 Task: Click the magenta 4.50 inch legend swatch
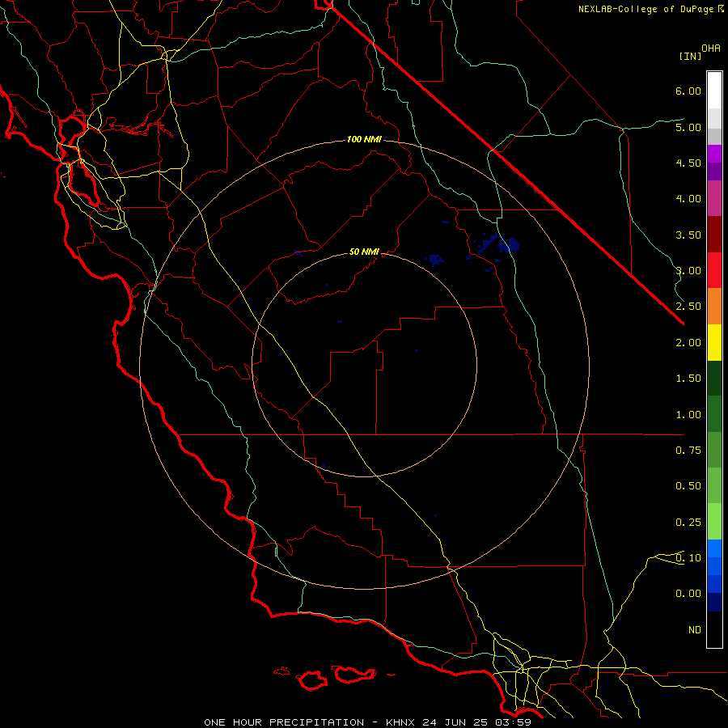tap(714, 154)
